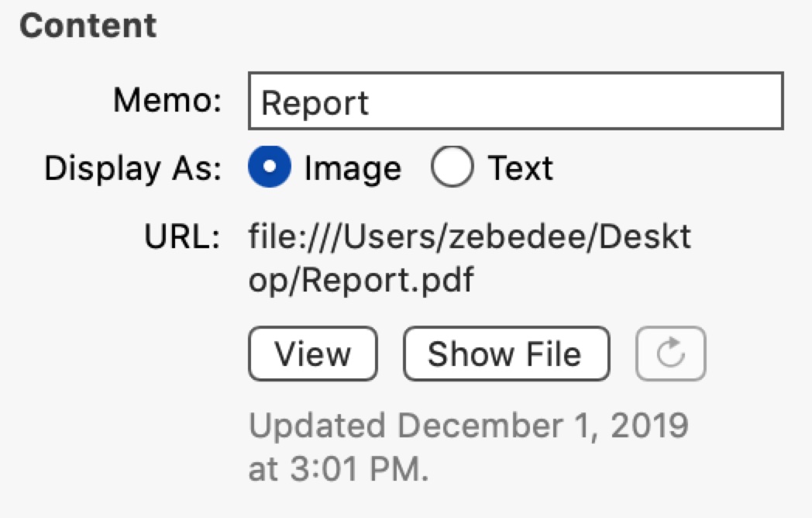The image size is (812, 518).
Task: Click the reload arrow icon button
Action: tap(671, 354)
